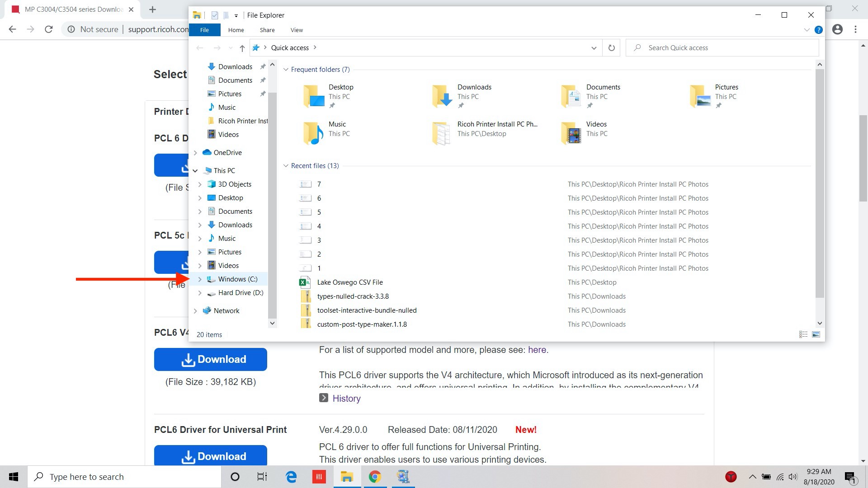Click the Properties quick access toolbar icon
The width and height of the screenshot is (868, 488).
pos(215,15)
